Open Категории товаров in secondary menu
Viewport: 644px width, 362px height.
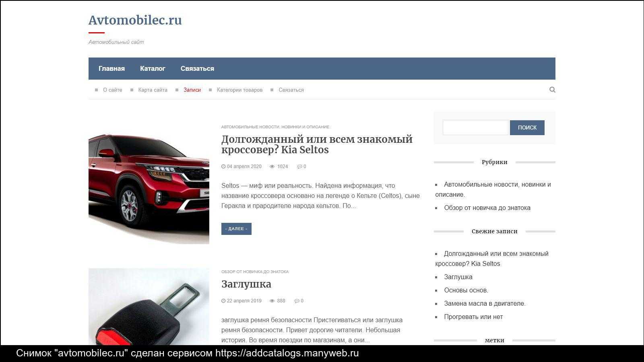239,90
